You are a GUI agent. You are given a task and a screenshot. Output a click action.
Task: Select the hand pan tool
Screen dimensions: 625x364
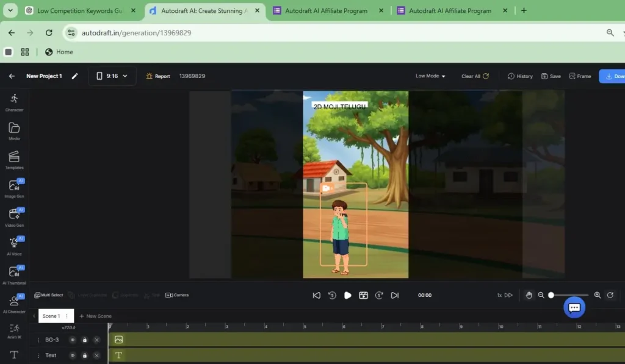(529, 295)
